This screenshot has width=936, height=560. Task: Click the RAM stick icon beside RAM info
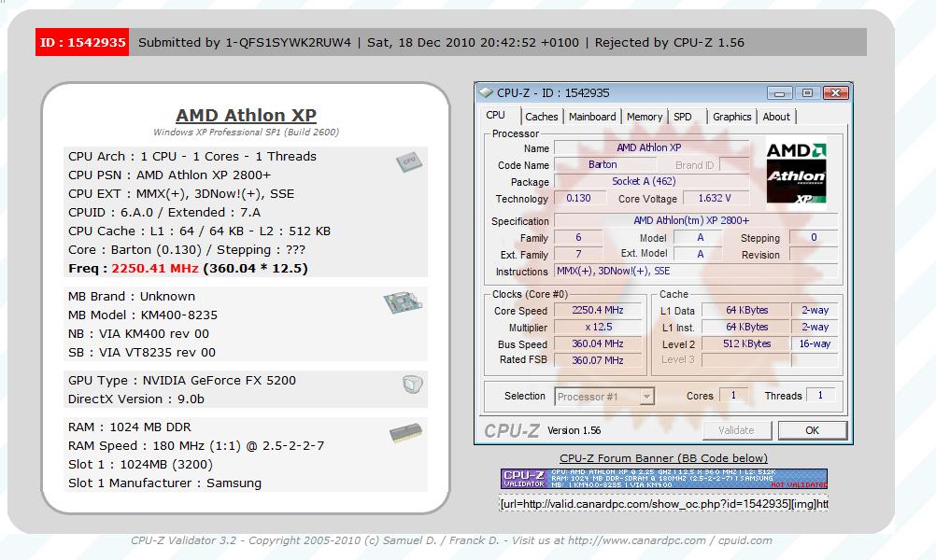tap(406, 433)
